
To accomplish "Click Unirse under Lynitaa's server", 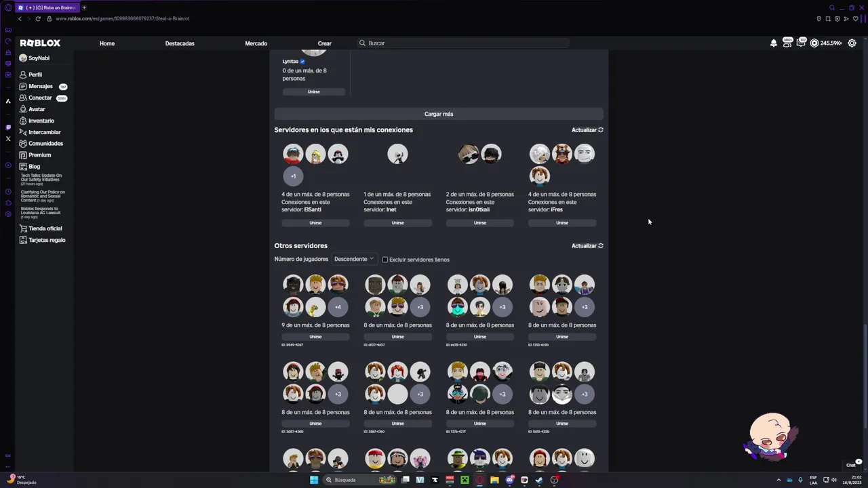I will click(313, 91).
